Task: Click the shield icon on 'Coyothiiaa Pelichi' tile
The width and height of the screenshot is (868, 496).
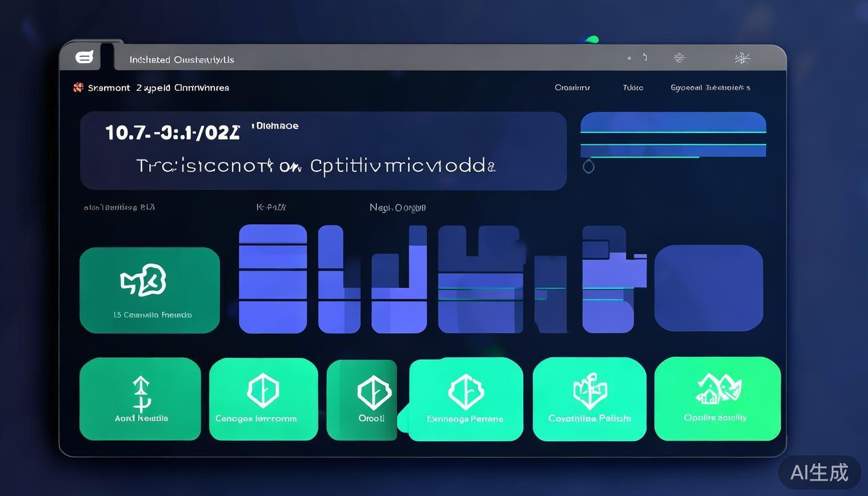Action: [590, 391]
